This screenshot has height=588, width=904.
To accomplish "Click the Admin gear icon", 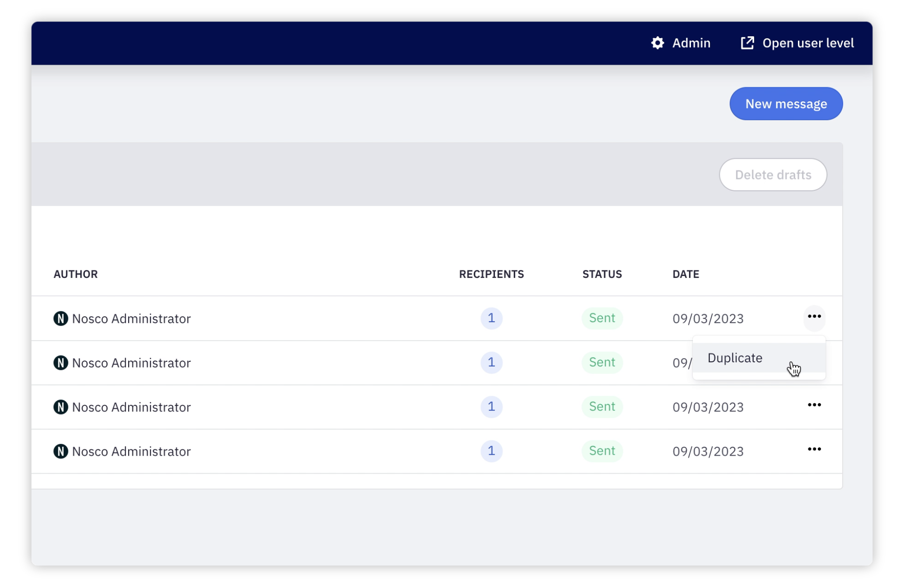I will pyautogui.click(x=657, y=43).
